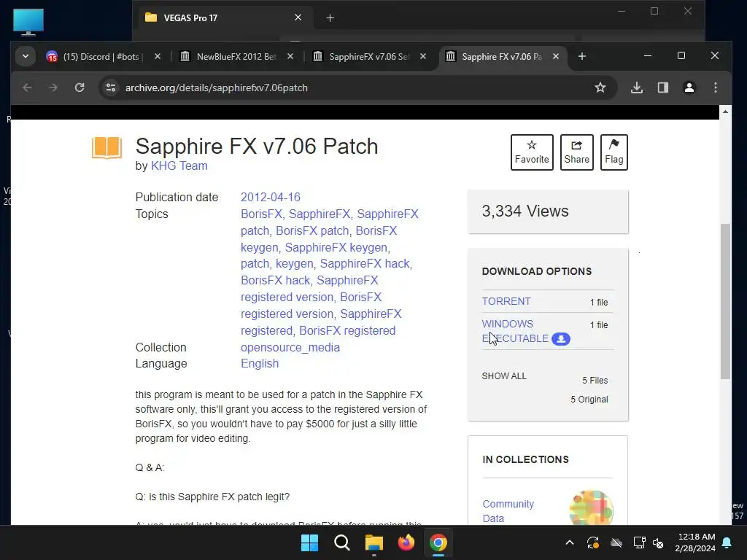Close the NewBlueFX 2012 Beta tab
The height and width of the screenshot is (560, 747).
(x=290, y=56)
